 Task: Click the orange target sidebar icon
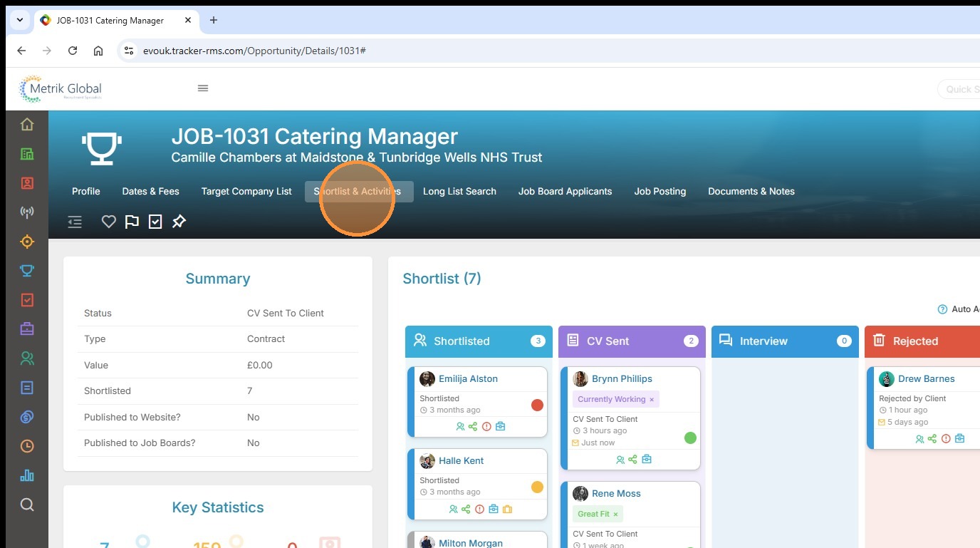click(x=27, y=242)
